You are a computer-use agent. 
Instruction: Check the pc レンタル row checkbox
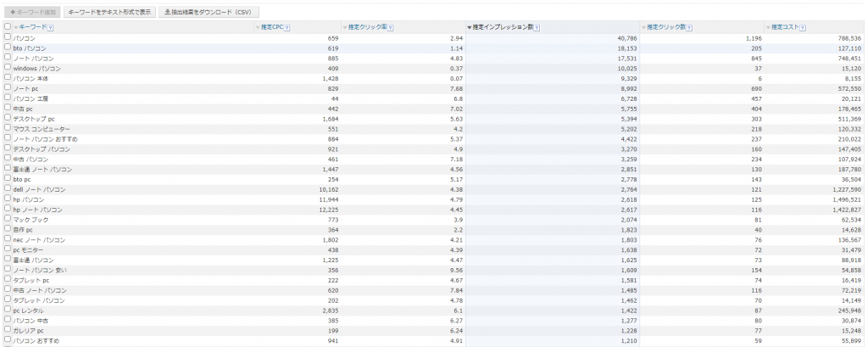click(7, 309)
